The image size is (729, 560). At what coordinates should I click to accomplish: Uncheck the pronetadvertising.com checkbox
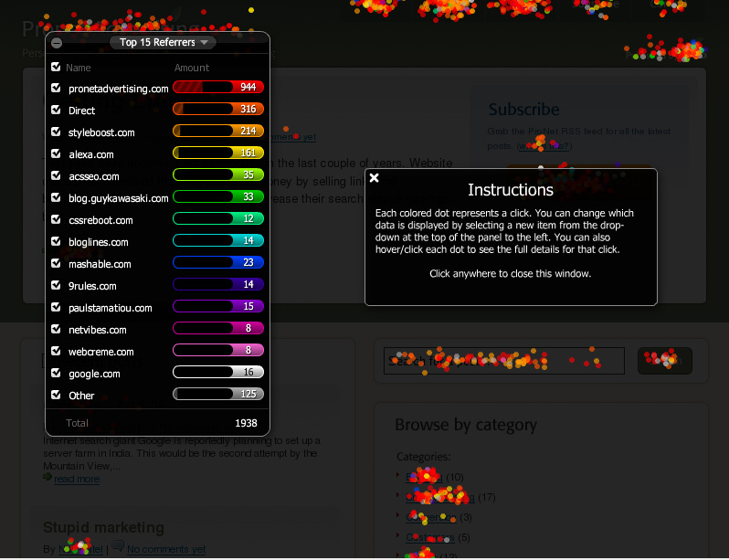[56, 88]
